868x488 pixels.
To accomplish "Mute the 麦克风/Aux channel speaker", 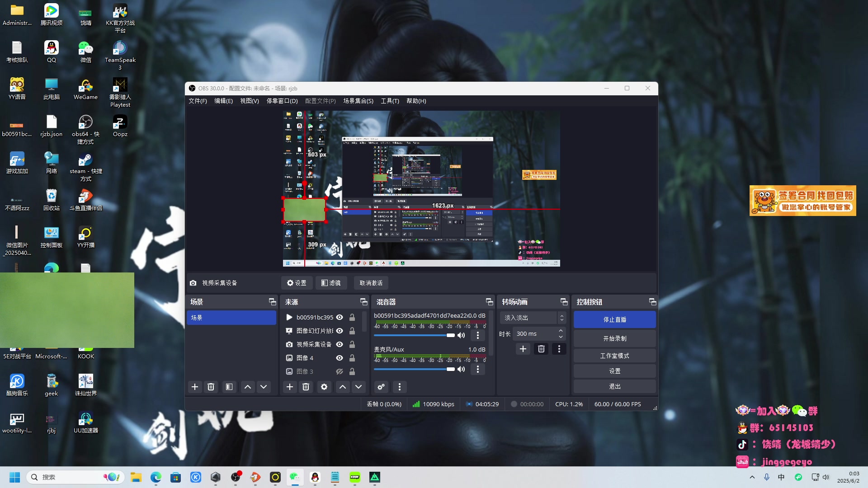I will 461,369.
